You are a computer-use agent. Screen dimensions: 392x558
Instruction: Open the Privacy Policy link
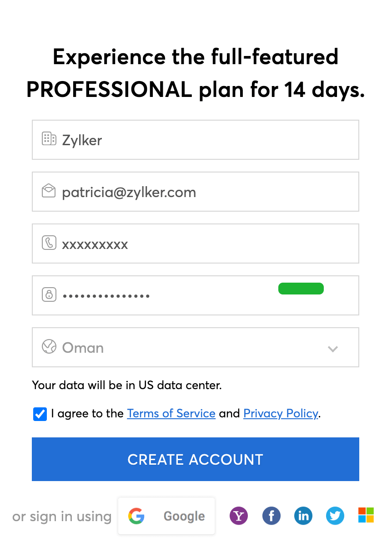pyautogui.click(x=281, y=413)
